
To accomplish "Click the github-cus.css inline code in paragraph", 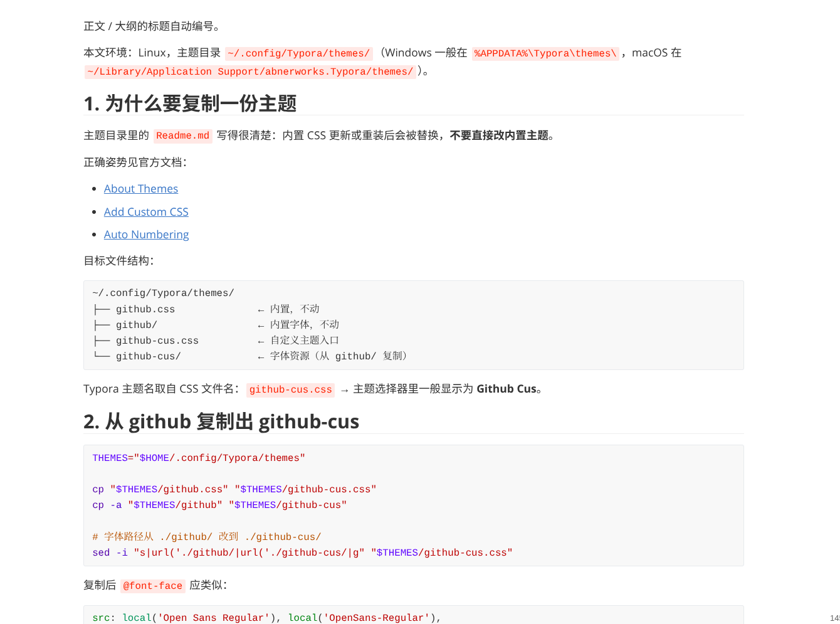I will [290, 389].
